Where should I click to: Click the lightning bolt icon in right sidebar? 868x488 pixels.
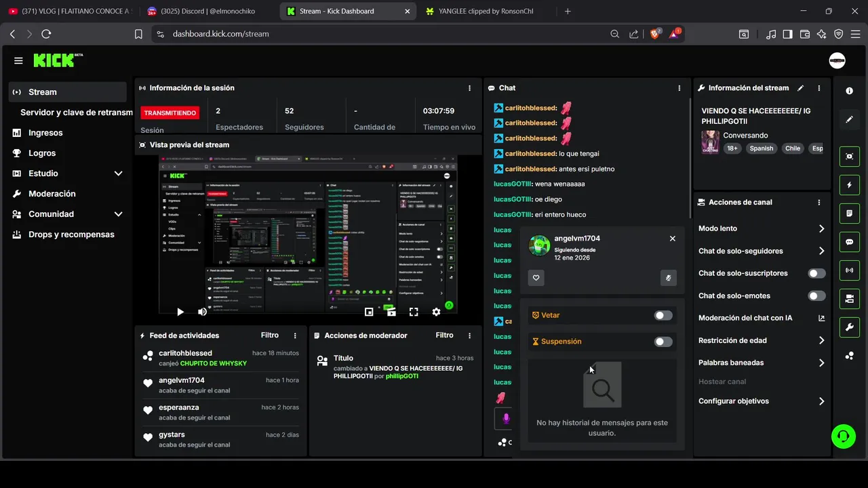tap(850, 185)
